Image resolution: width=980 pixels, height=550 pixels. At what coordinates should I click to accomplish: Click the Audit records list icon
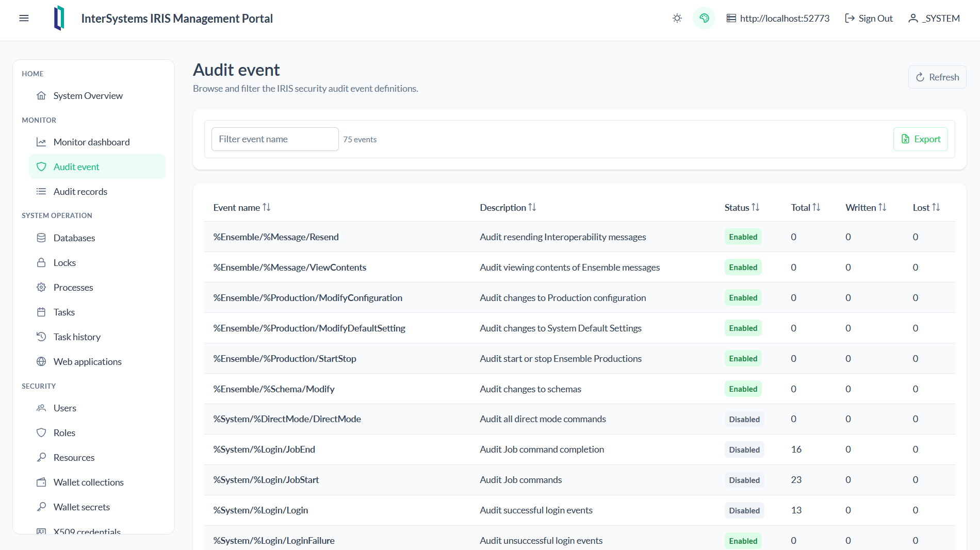click(41, 192)
